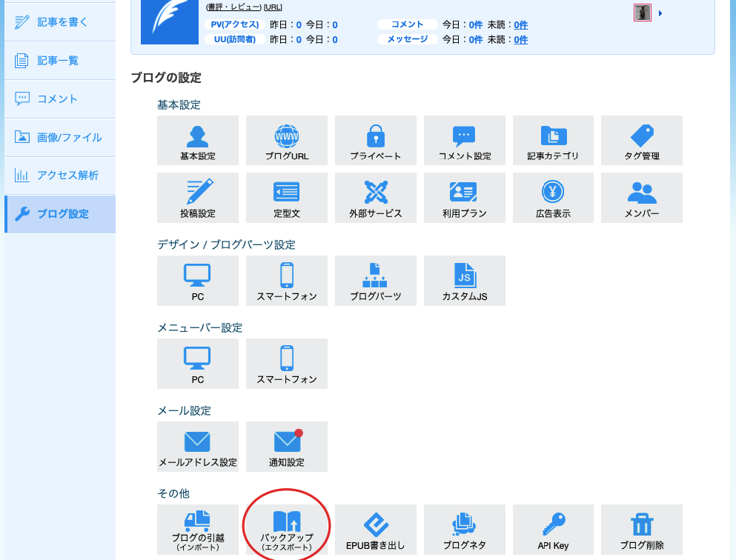
Task: Open the カスタムJS tile
Action: (465, 281)
